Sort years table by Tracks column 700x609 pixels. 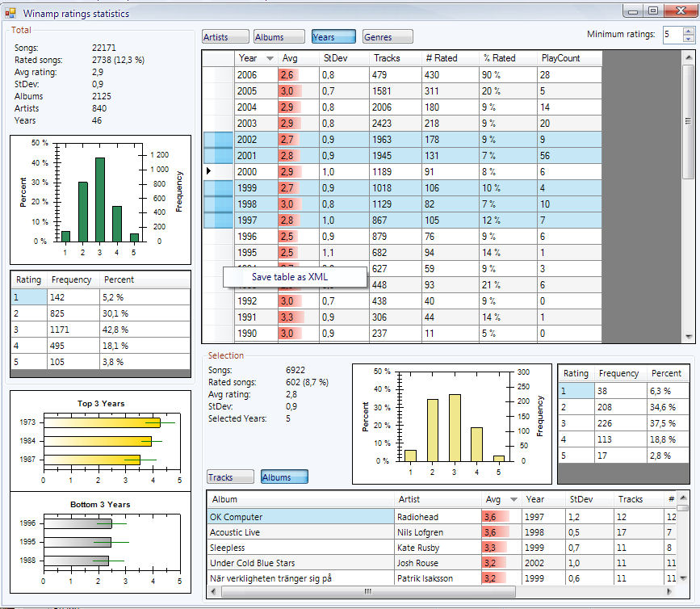pos(395,58)
